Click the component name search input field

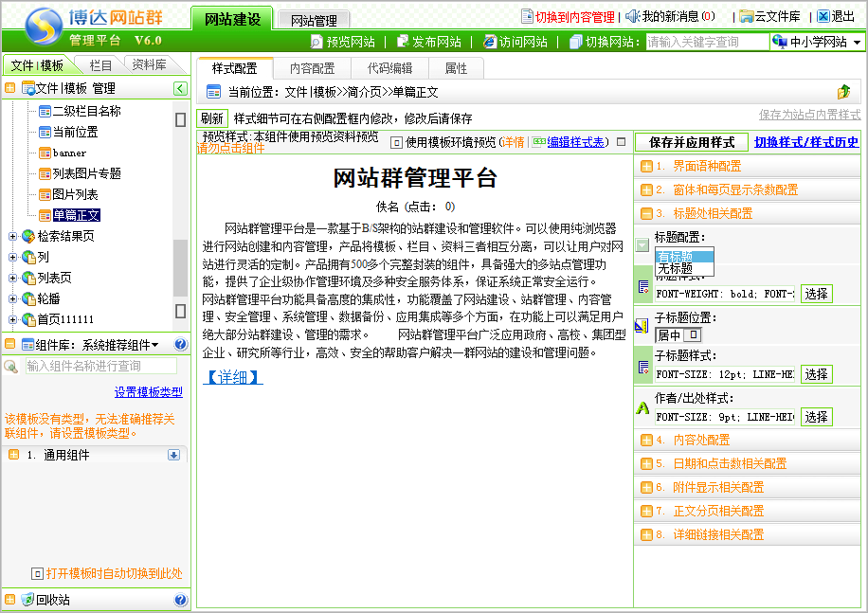(x=99, y=366)
